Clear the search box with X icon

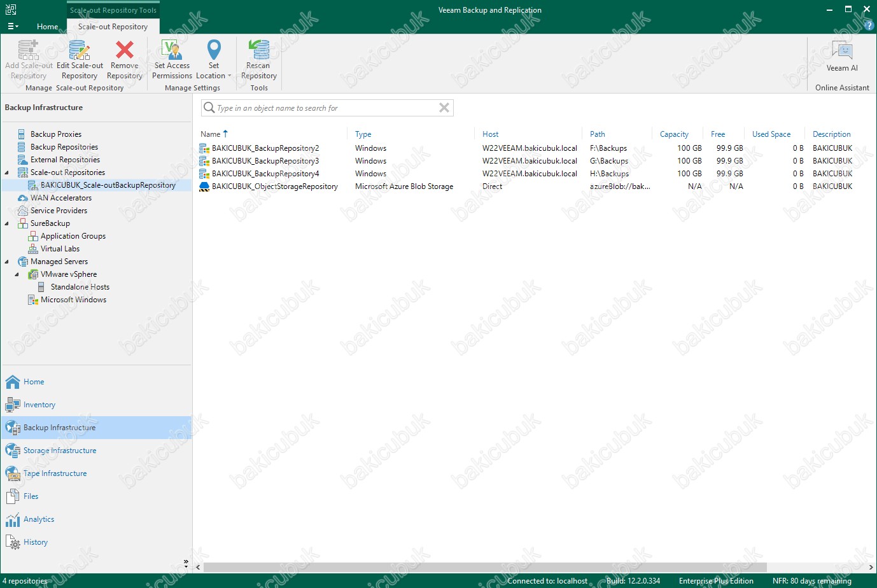pyautogui.click(x=444, y=108)
